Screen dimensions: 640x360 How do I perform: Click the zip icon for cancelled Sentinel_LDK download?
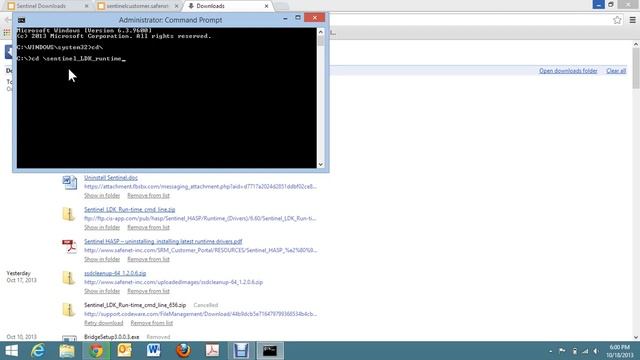coord(69,310)
